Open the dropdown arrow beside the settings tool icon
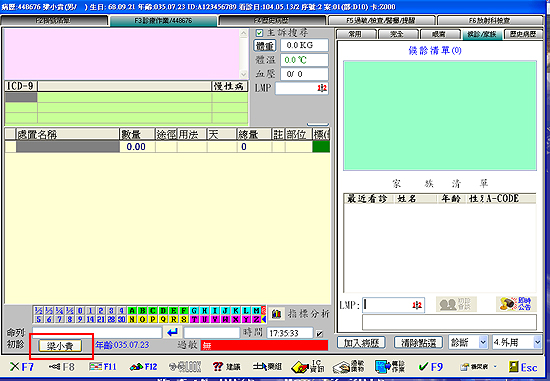This screenshot has height=381, width=550. coord(495,366)
